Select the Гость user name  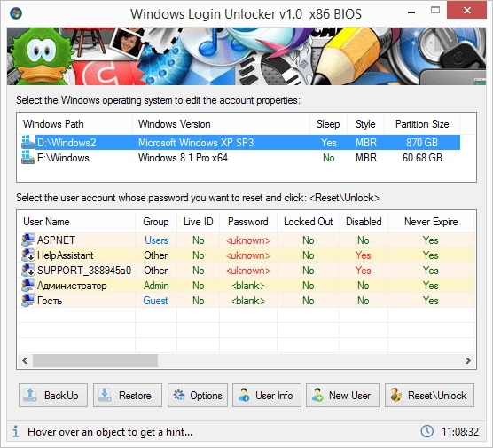pyautogui.click(x=50, y=301)
